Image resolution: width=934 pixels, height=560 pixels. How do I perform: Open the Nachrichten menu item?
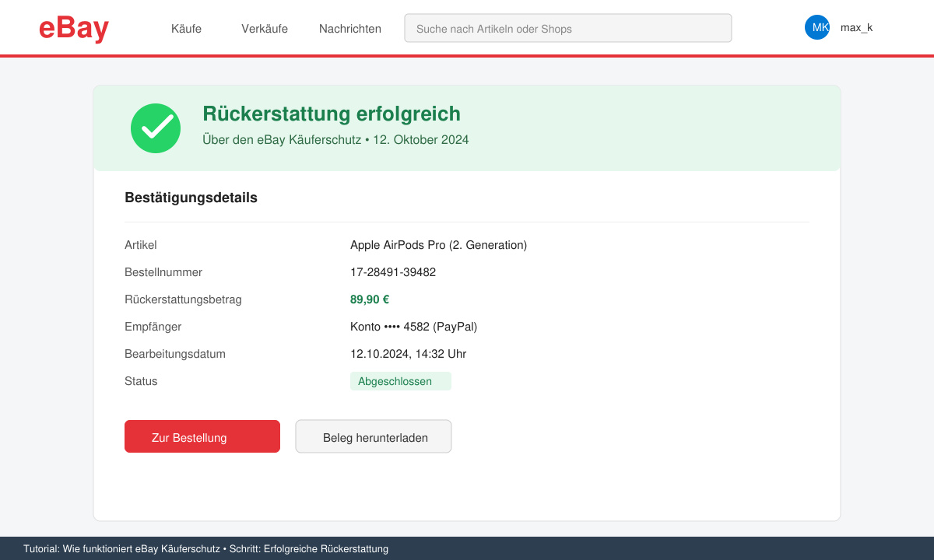(350, 29)
